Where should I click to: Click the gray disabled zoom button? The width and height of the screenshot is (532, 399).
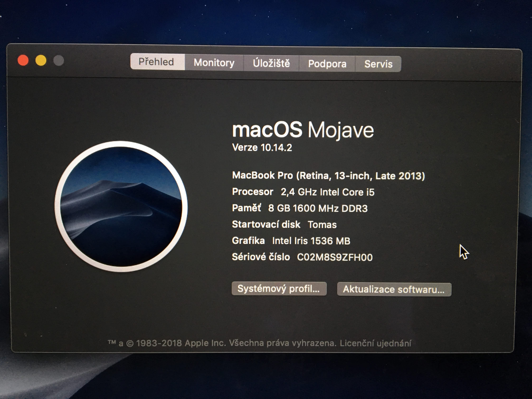click(x=58, y=61)
